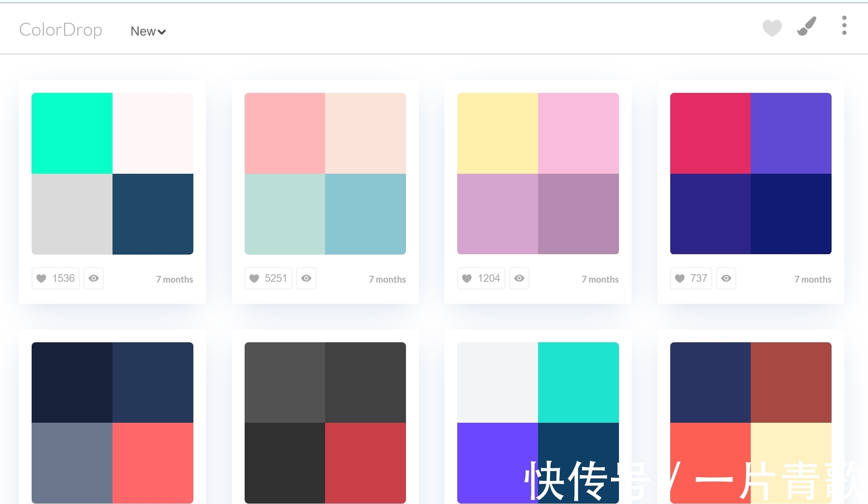Click the 7 months label under the purple palette
Image resolution: width=868 pixels, height=504 pixels.
(813, 279)
